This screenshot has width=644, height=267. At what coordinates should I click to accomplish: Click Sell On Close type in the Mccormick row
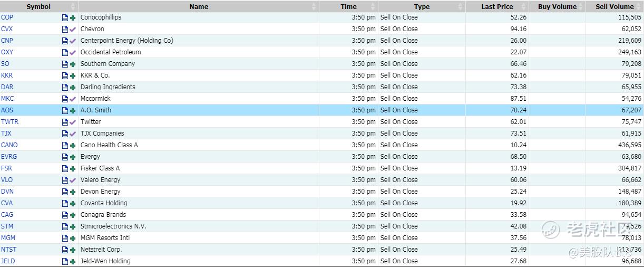399,99
